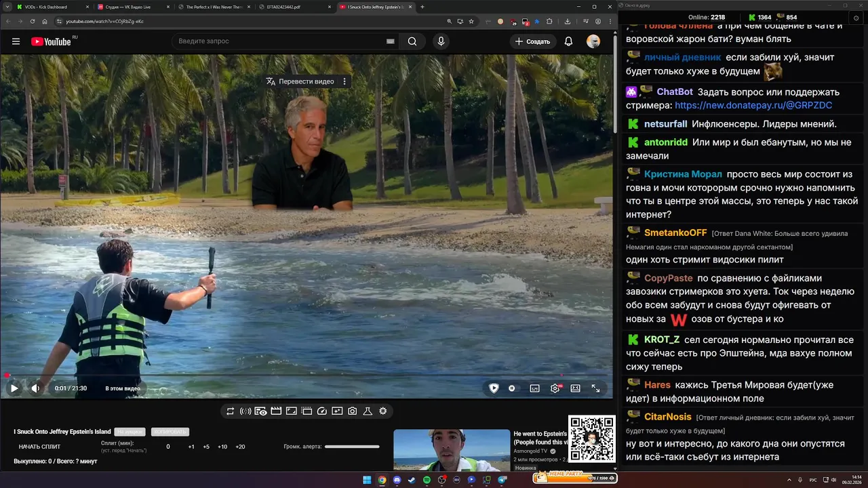Image resolution: width=868 pixels, height=488 pixels.
Task: Click the audio boost waves icon
Action: pos(245,411)
